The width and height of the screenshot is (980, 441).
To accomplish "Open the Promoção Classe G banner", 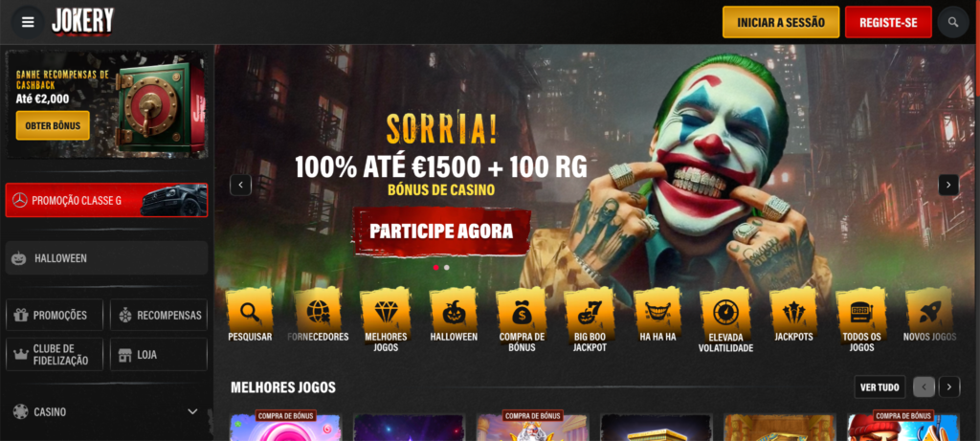I will [x=106, y=200].
